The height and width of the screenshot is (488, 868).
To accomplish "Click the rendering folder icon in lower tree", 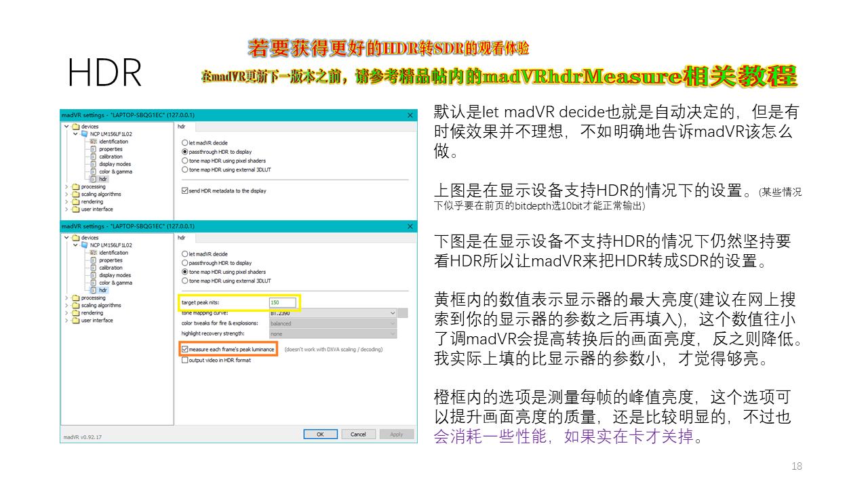I will 75,312.
